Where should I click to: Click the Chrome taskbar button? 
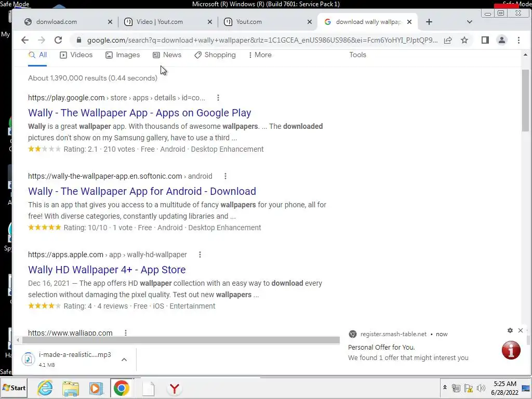(122, 388)
